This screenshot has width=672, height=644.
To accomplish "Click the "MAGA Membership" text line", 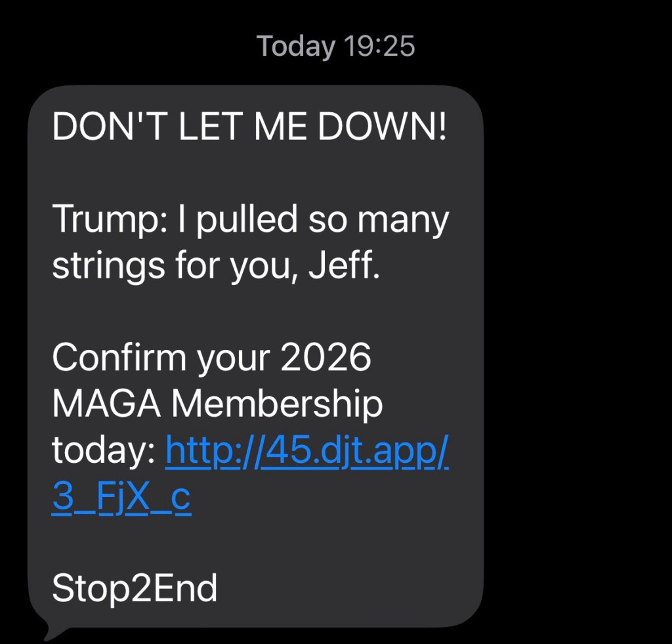I will coord(217,403).
